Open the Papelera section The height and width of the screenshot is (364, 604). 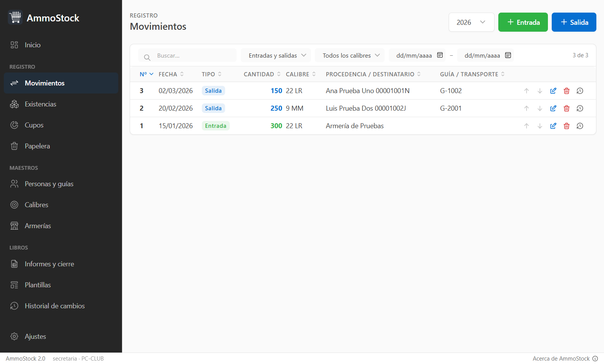[61, 146]
